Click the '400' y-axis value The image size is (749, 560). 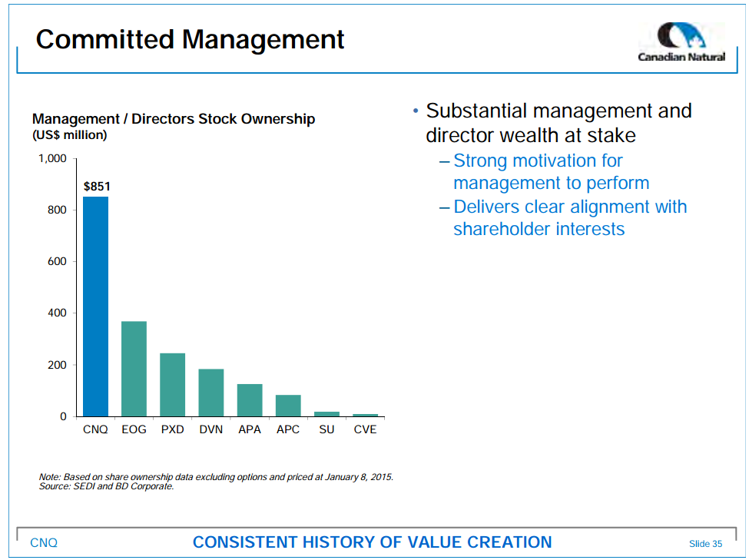pyautogui.click(x=57, y=313)
